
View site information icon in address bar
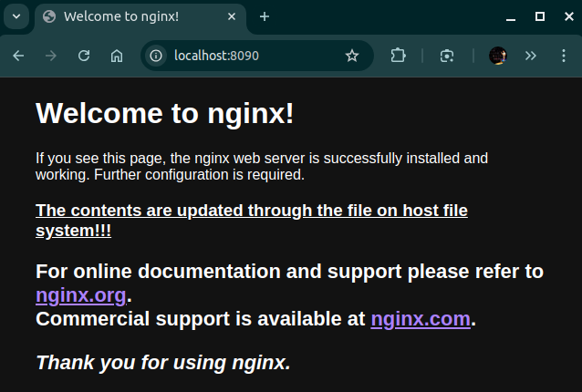click(x=156, y=56)
